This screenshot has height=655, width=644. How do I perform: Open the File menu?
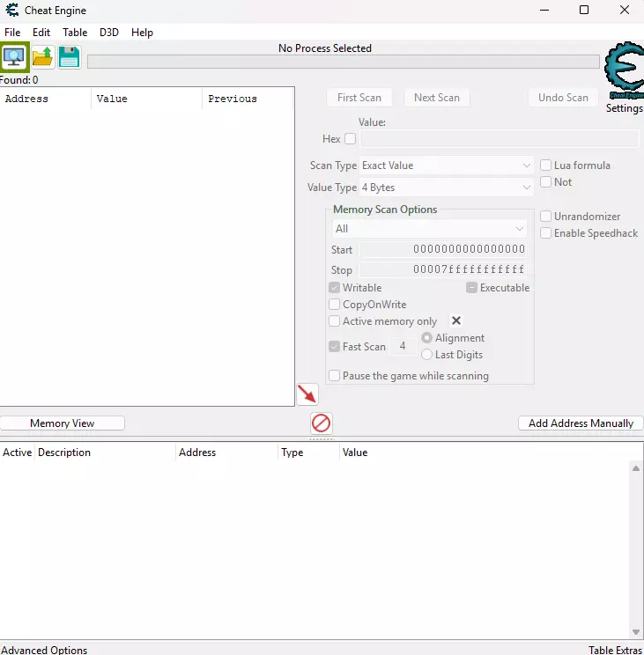(12, 33)
